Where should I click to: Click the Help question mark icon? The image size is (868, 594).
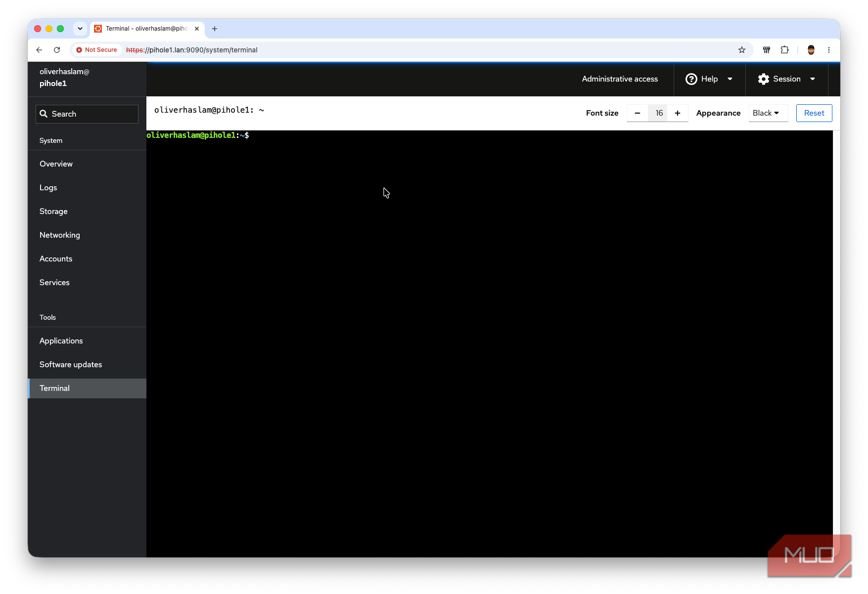[x=691, y=79]
